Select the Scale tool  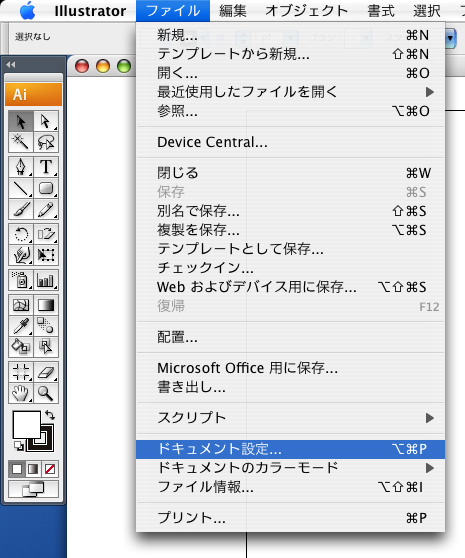pyautogui.click(x=46, y=234)
